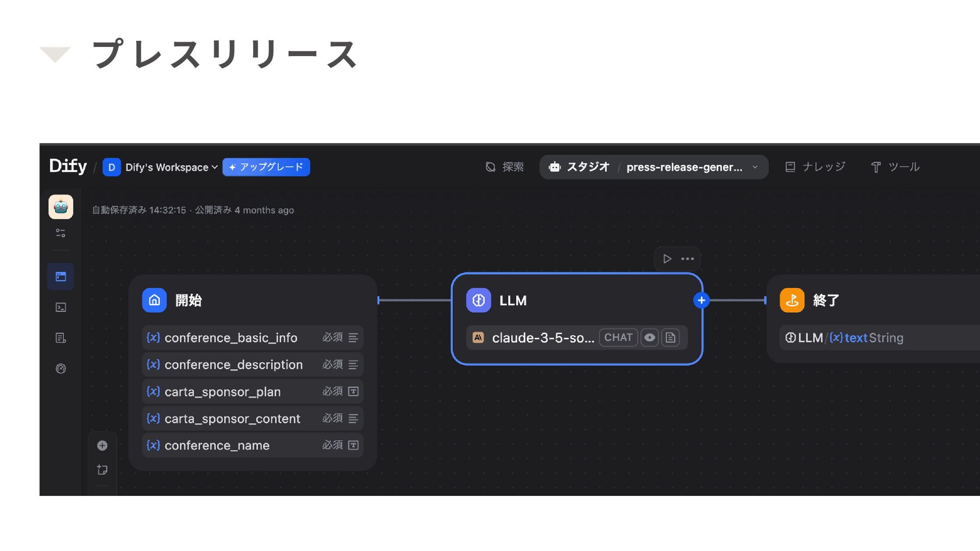The image size is (980, 551).
Task: Open the LLM node more options
Action: pos(688,259)
